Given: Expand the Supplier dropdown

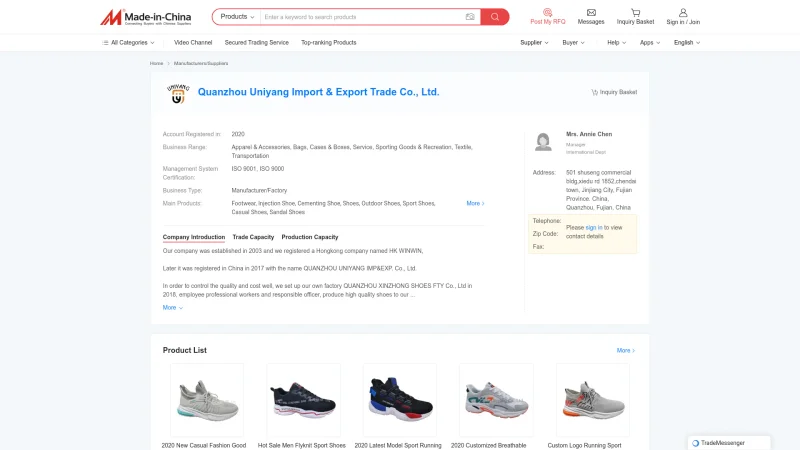Looking at the screenshot, I should click(534, 43).
